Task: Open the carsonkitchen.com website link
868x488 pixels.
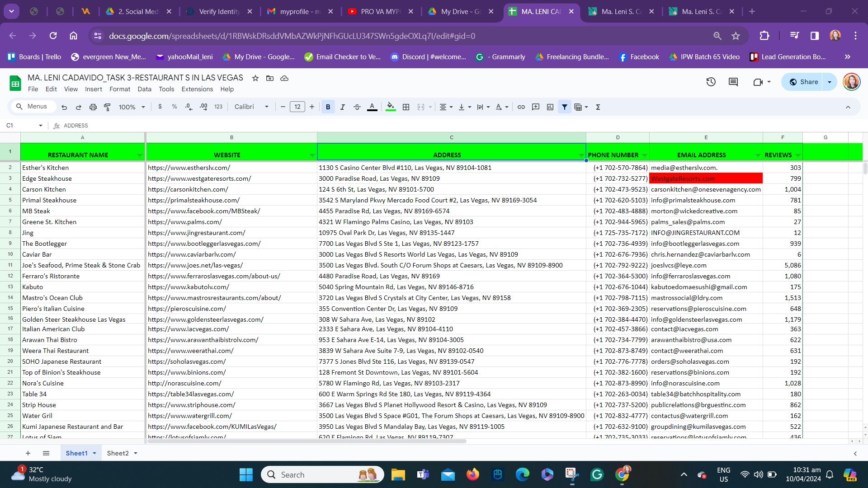Action: [x=188, y=189]
